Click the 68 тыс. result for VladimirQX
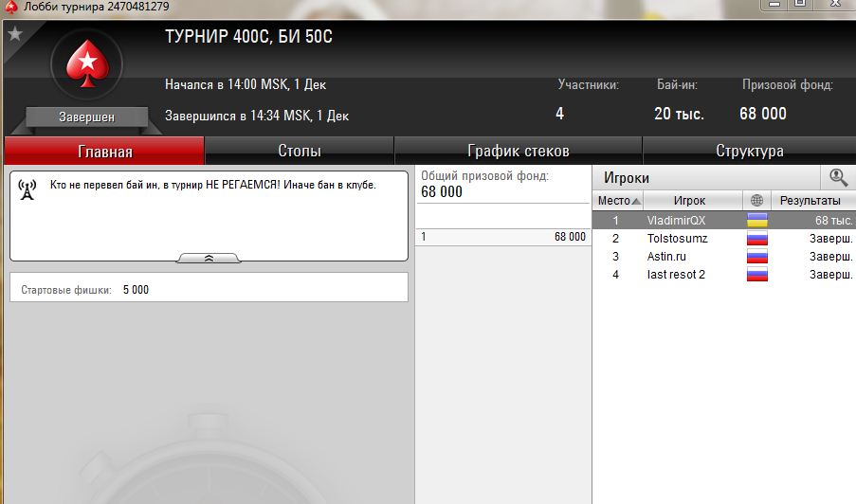This screenshot has height=504, width=856. pyautogui.click(x=833, y=221)
